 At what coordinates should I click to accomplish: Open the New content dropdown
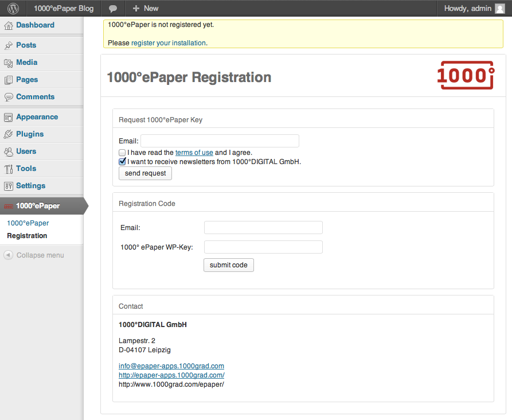tap(145, 8)
